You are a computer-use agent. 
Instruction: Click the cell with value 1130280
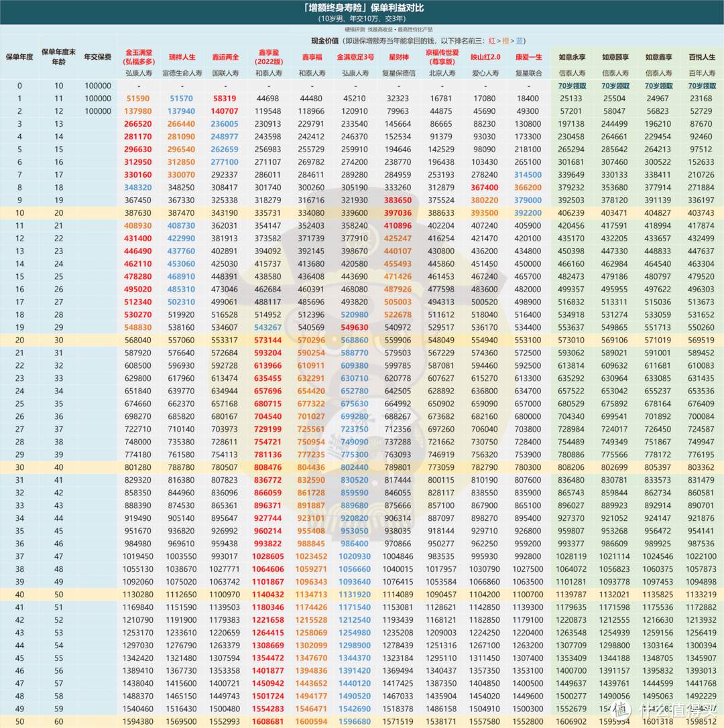click(x=138, y=595)
